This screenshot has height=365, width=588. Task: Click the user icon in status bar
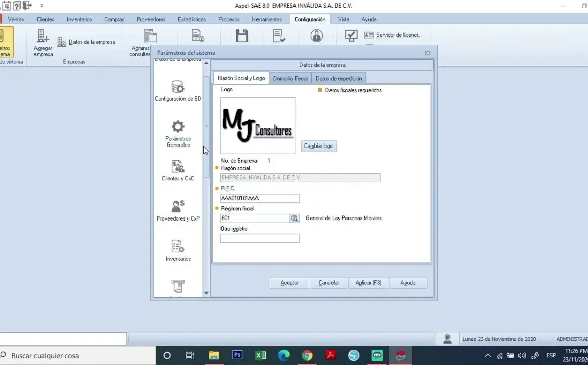447,339
